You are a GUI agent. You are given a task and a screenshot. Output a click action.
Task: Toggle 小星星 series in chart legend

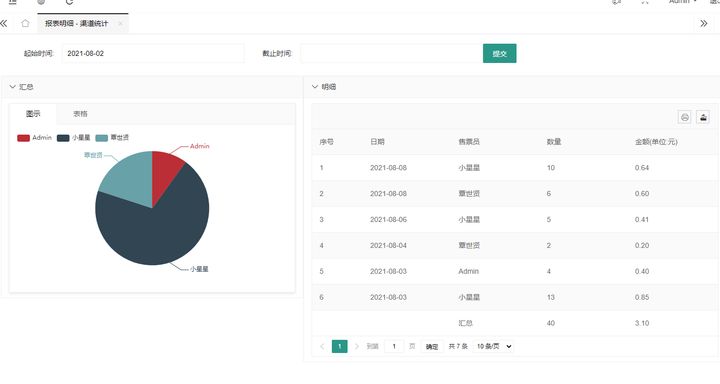click(73, 138)
